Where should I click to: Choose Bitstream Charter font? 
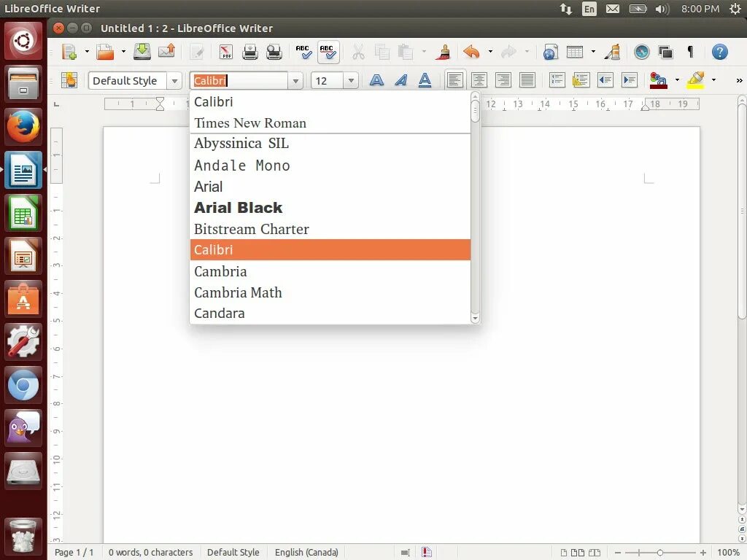coord(330,229)
